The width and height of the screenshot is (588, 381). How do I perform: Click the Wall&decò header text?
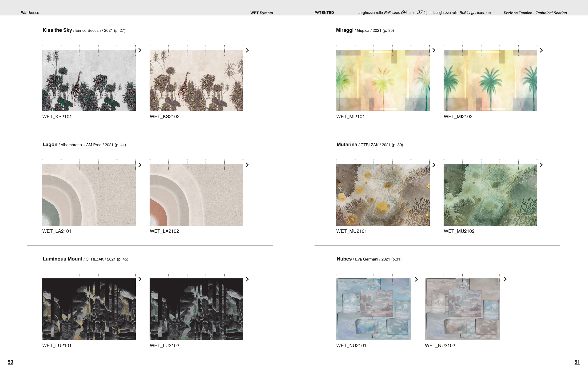[x=30, y=13]
